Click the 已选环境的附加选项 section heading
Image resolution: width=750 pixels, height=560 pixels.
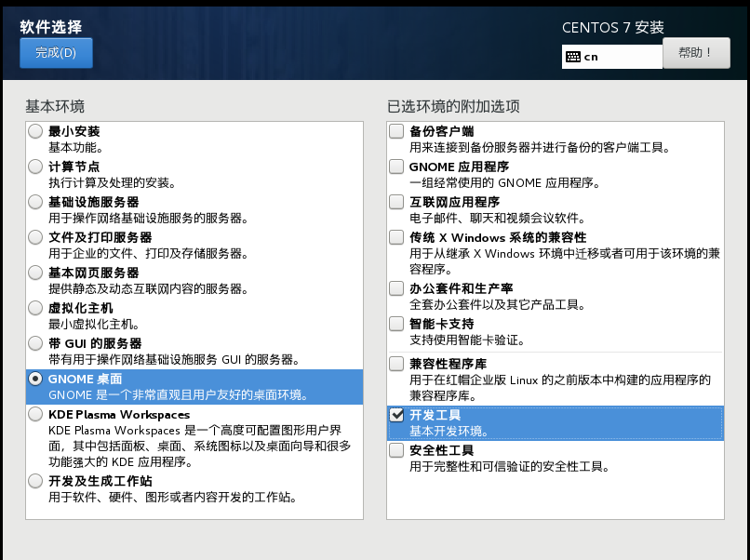[x=453, y=106]
